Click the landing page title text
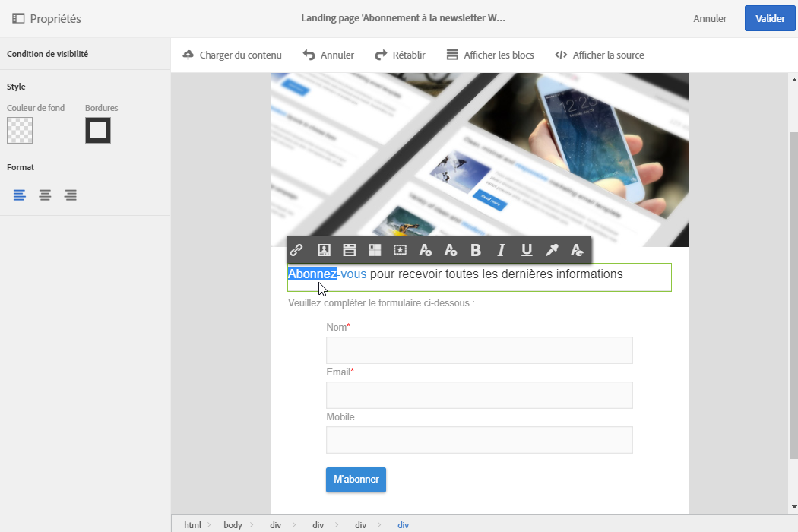The width and height of the screenshot is (798, 532). pyautogui.click(x=403, y=17)
